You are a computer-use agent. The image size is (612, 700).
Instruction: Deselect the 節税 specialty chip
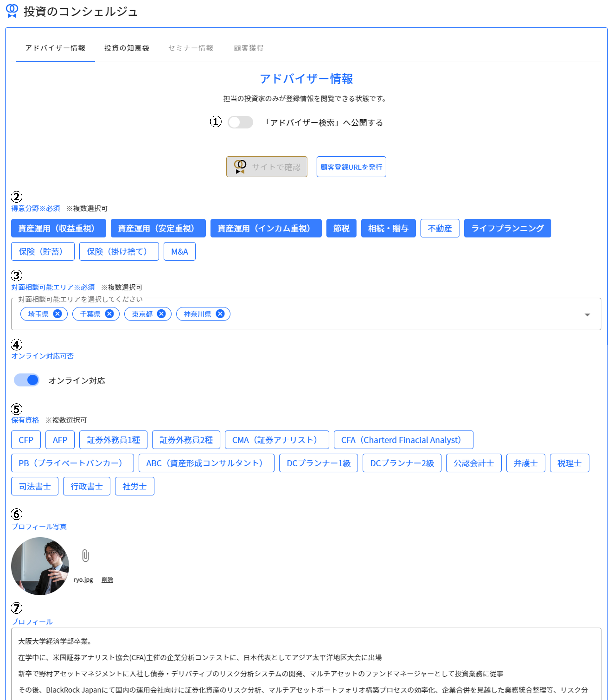point(341,228)
